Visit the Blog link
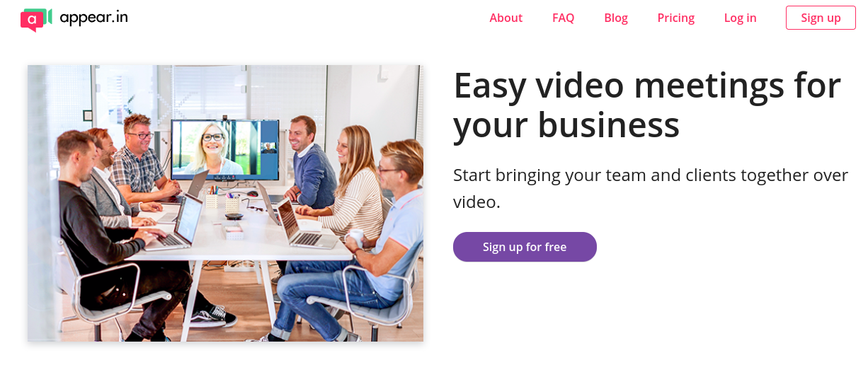The width and height of the screenshot is (868, 372). [616, 18]
